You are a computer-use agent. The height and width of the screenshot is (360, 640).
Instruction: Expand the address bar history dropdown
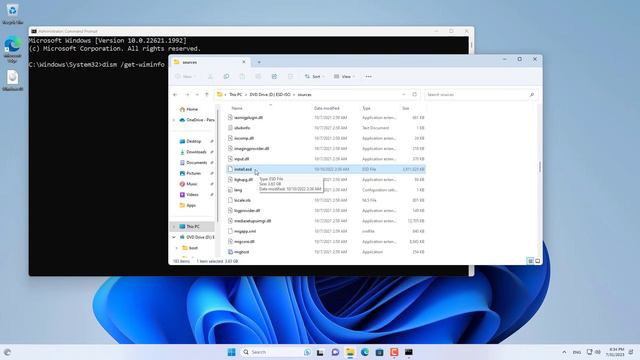point(404,94)
